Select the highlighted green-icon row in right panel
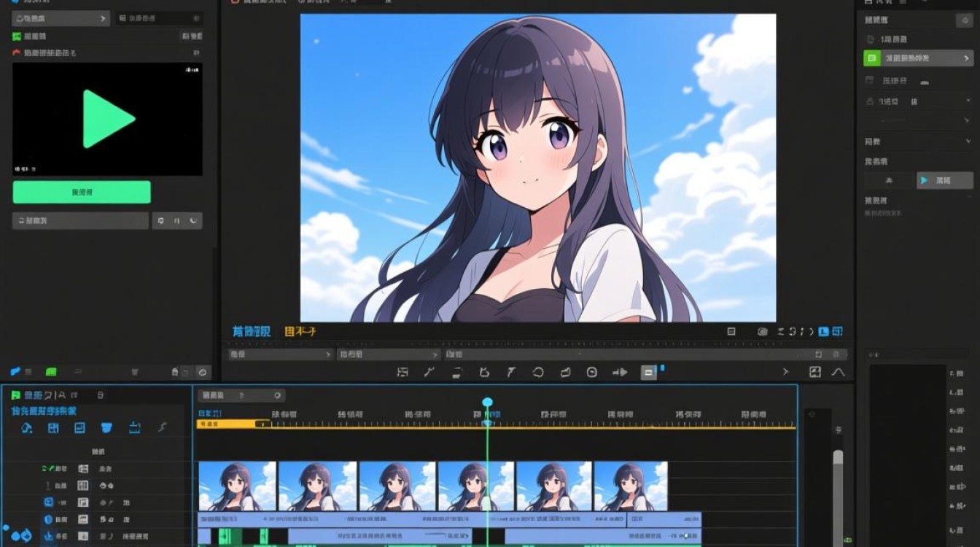 [x=918, y=58]
